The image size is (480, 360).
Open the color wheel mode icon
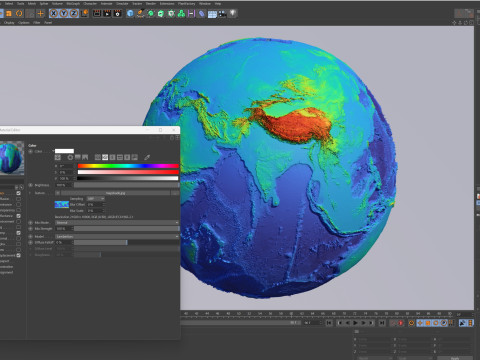pos(70,157)
